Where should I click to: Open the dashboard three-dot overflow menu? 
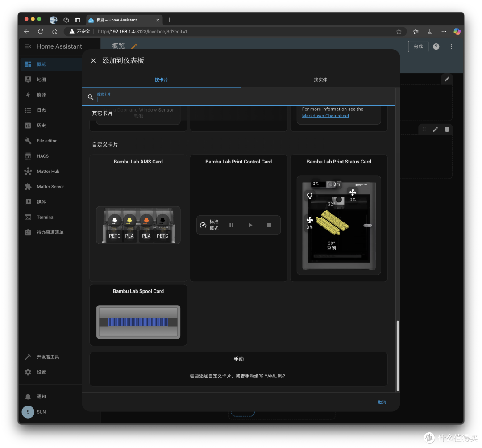click(x=451, y=46)
